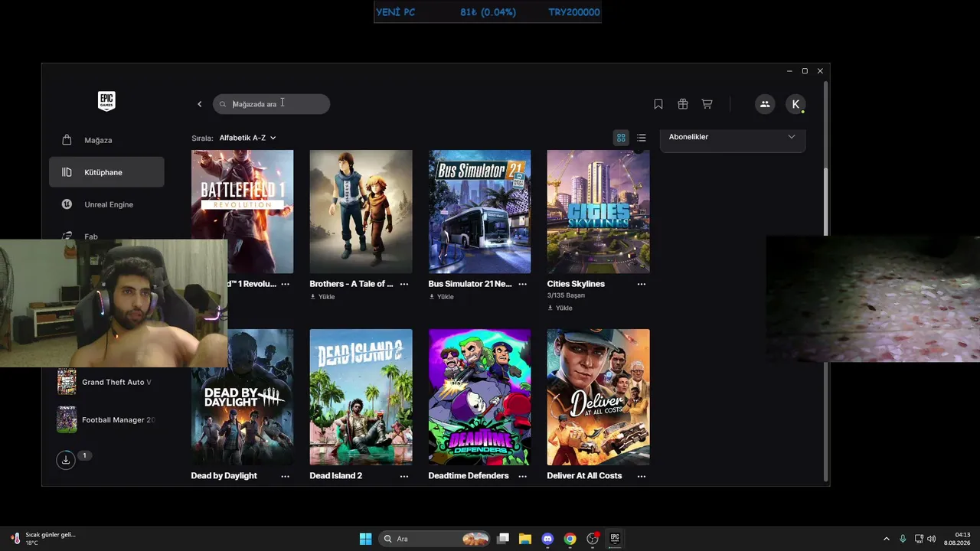Viewport: 980px width, 551px height.
Task: Go to Mağaza in sidebar
Action: pyautogui.click(x=106, y=140)
